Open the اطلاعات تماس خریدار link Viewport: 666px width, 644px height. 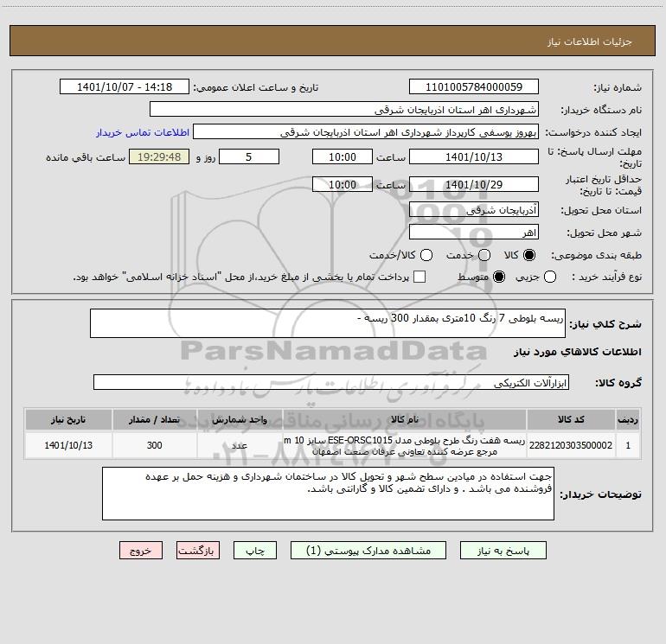143,132
